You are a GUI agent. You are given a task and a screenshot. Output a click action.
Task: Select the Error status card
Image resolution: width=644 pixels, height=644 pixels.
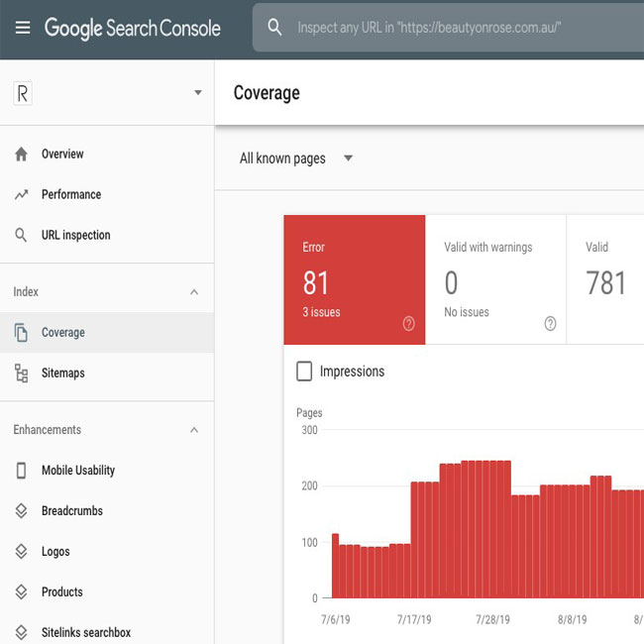click(x=354, y=280)
